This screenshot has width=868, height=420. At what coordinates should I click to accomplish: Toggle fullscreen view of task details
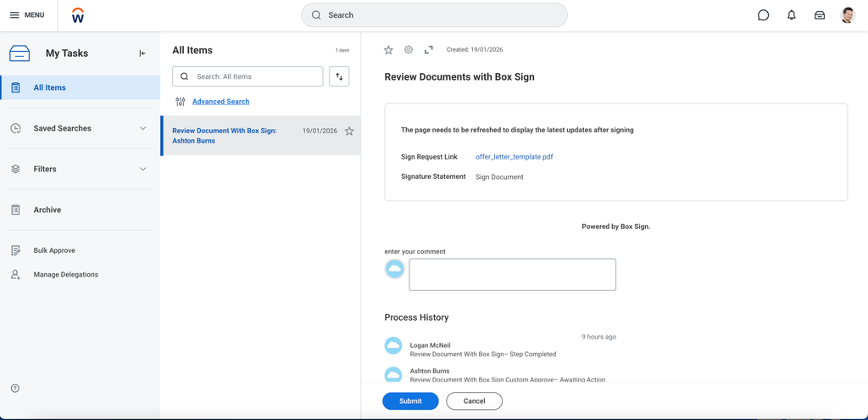(x=429, y=50)
